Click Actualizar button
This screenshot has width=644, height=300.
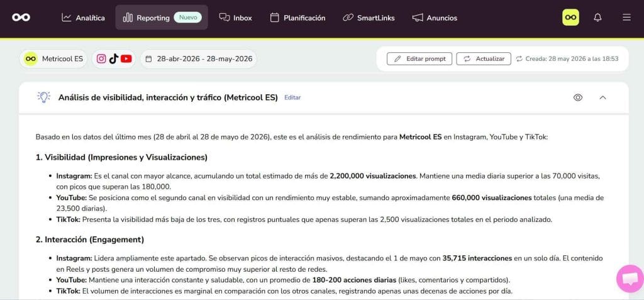pyautogui.click(x=484, y=58)
